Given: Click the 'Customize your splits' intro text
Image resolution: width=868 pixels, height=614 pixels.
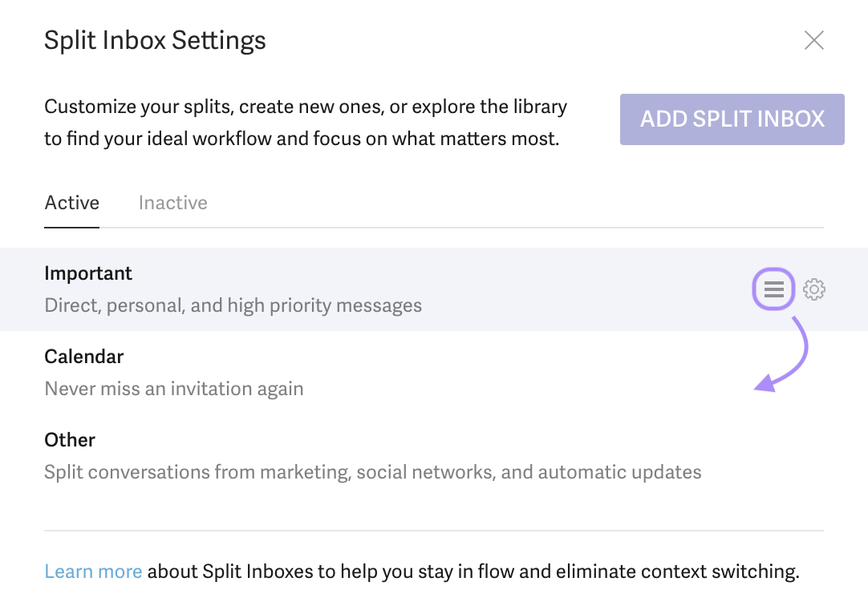Looking at the screenshot, I should [x=140, y=107].
